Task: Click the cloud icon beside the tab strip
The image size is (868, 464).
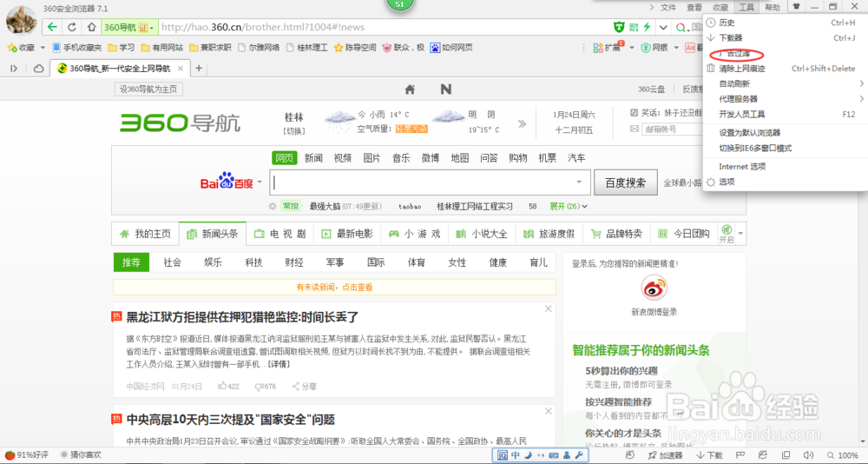Action: (x=39, y=69)
